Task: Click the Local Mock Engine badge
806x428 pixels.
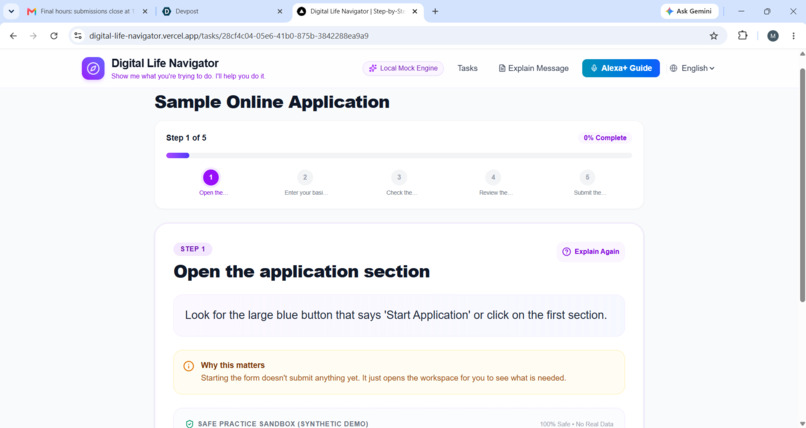Action: pos(403,68)
